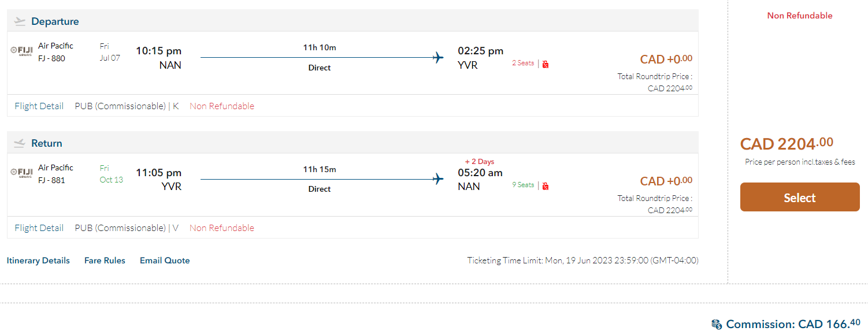This screenshot has width=868, height=335.
Task: Click the no-baggage icon on departure flight
Action: [545, 64]
